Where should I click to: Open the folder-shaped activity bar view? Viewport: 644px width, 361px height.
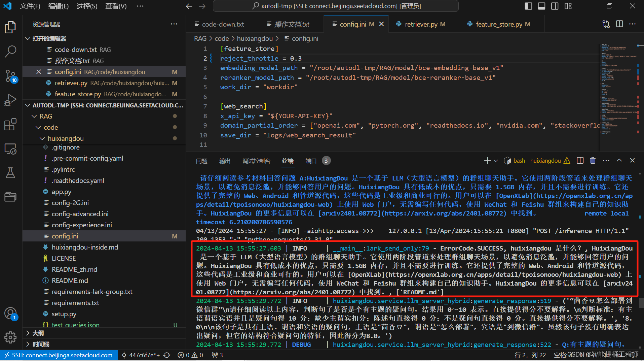pyautogui.click(x=10, y=197)
